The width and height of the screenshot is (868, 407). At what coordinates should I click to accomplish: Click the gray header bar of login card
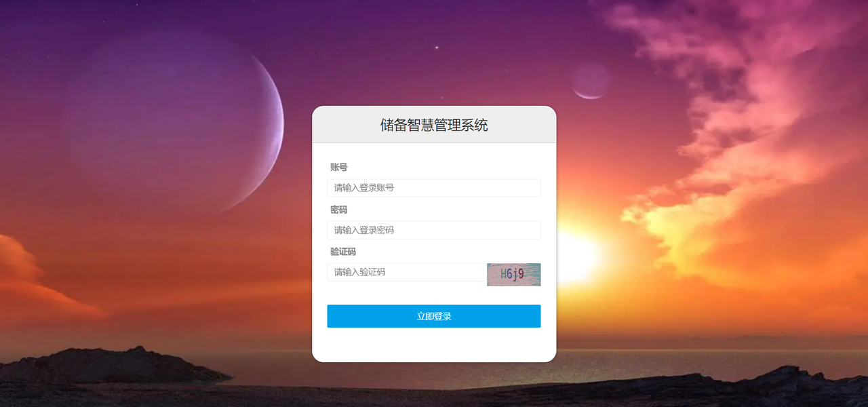point(434,124)
